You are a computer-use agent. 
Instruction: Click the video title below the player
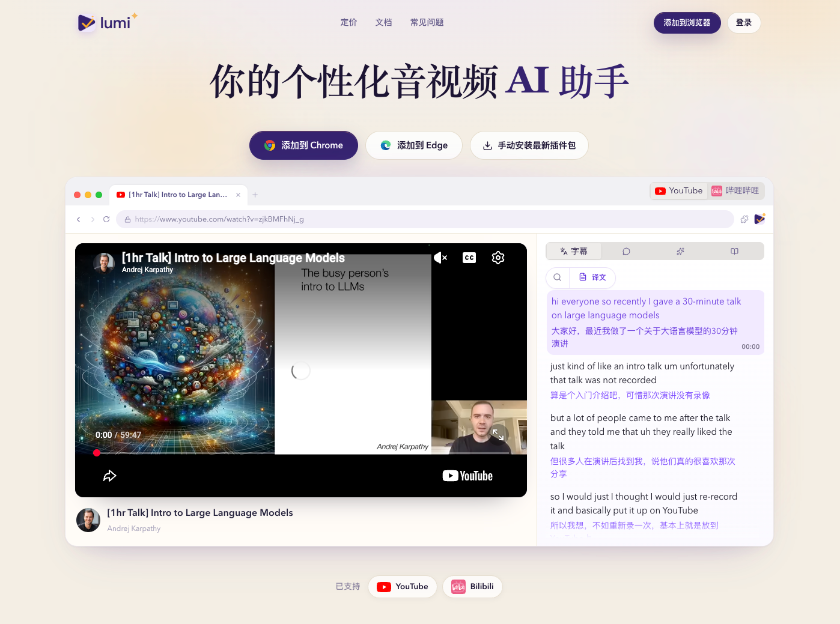[200, 513]
